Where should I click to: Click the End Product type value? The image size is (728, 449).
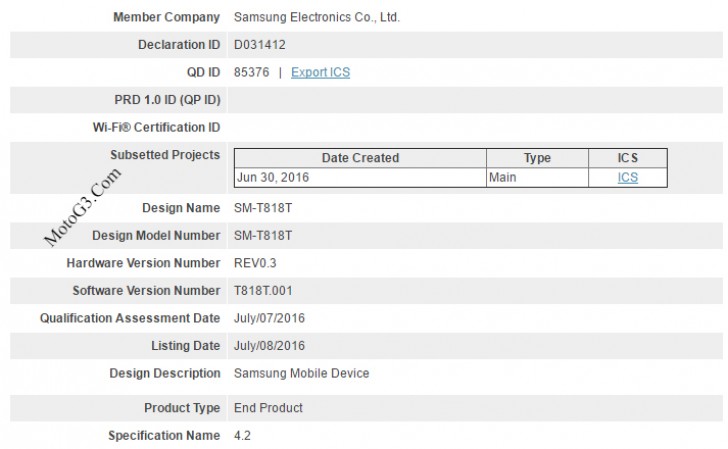pyautogui.click(x=268, y=408)
